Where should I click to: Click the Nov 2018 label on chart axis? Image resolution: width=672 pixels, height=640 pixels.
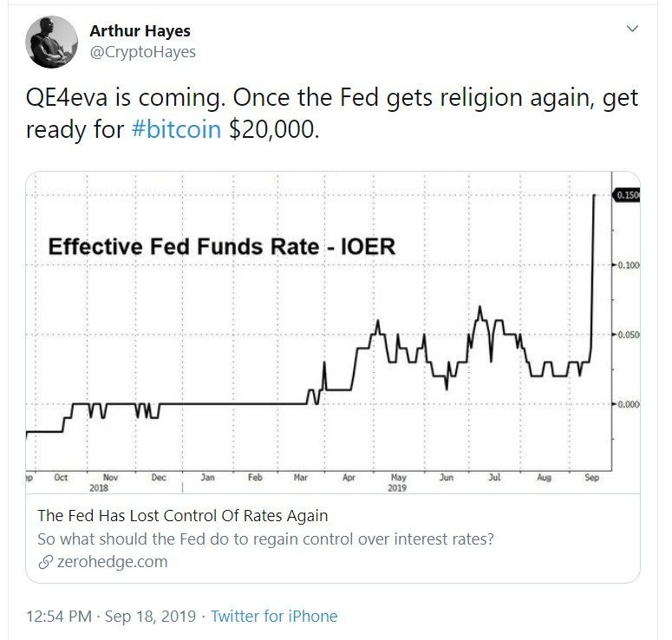point(100,483)
